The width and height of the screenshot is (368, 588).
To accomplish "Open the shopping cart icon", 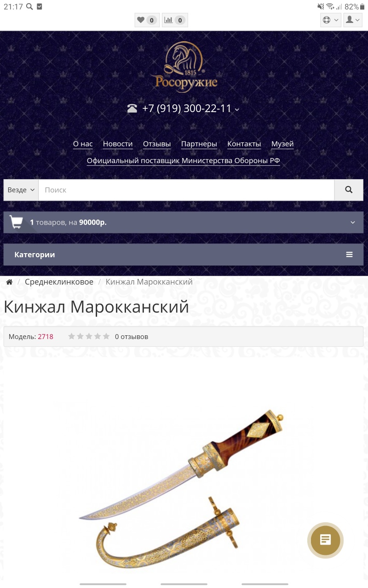I will pyautogui.click(x=16, y=222).
